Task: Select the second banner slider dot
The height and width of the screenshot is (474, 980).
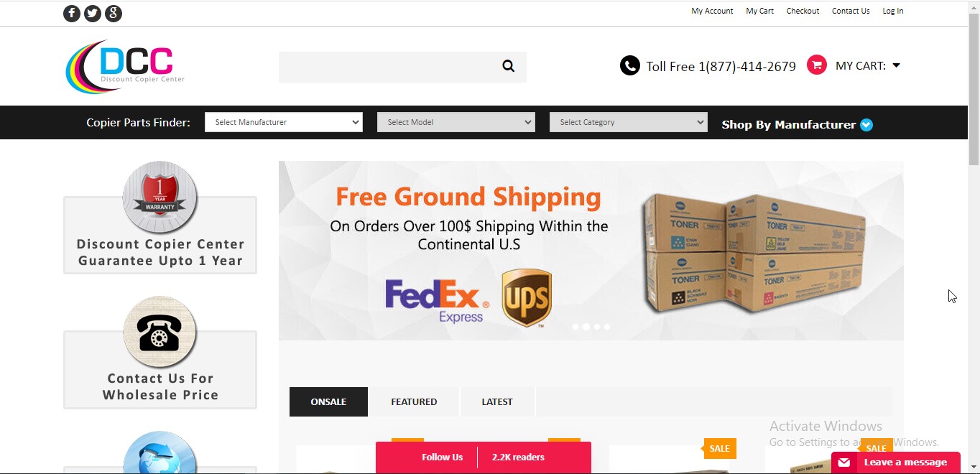Action: click(586, 327)
